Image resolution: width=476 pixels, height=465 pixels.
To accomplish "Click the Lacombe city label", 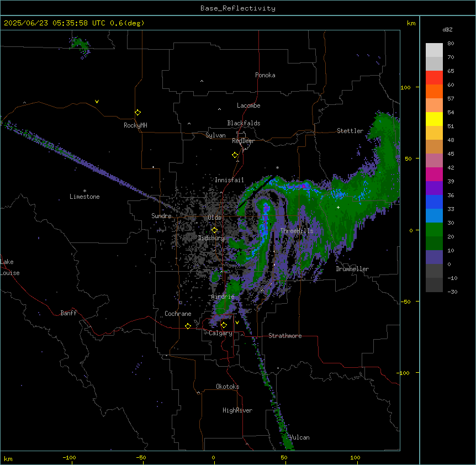I will (248, 105).
